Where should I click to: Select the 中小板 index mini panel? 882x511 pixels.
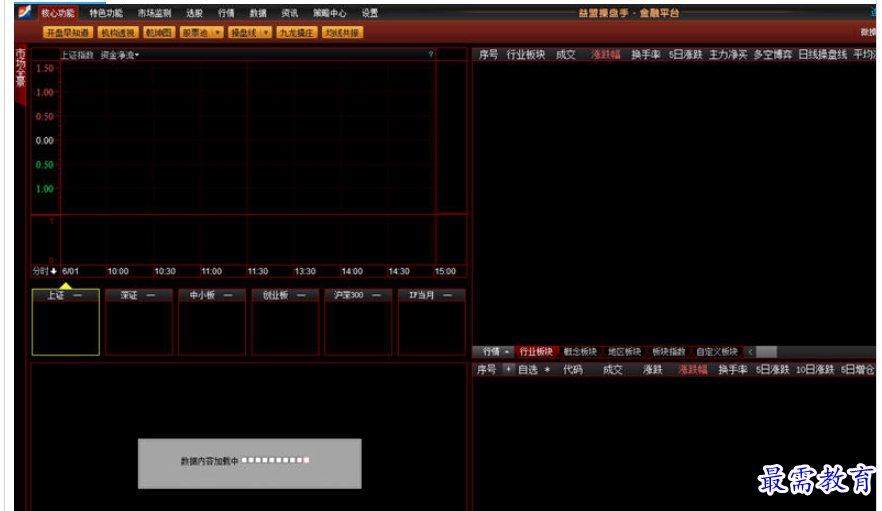[x=212, y=322]
